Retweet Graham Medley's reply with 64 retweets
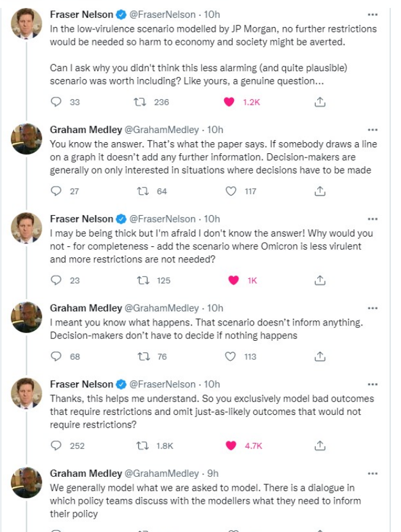Image resolution: width=401 pixels, height=532 pixels. click(140, 191)
